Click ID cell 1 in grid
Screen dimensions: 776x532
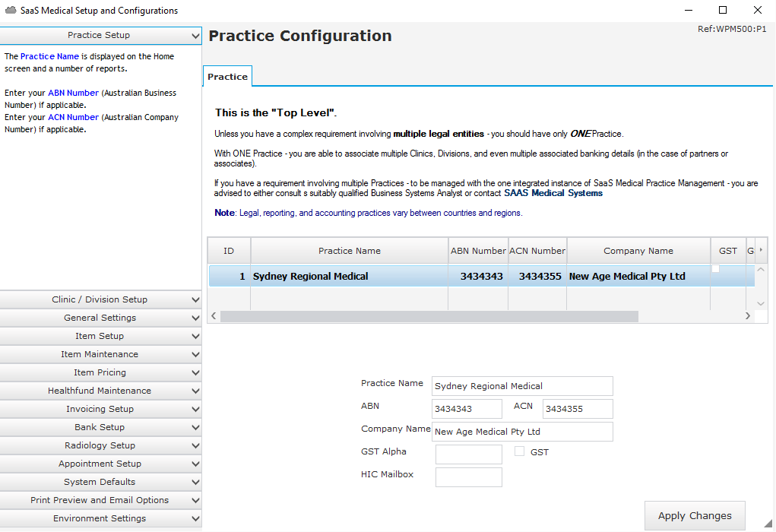[230, 276]
